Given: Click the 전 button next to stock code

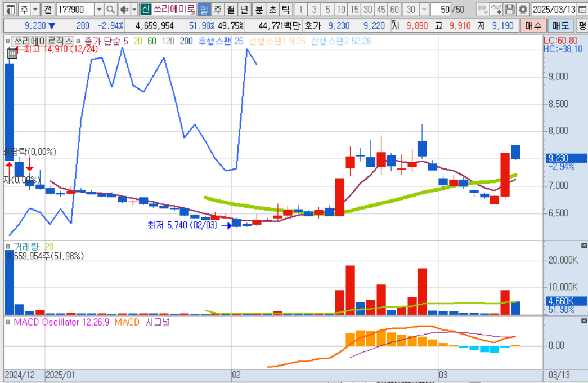Looking at the screenshot, I should [x=48, y=10].
